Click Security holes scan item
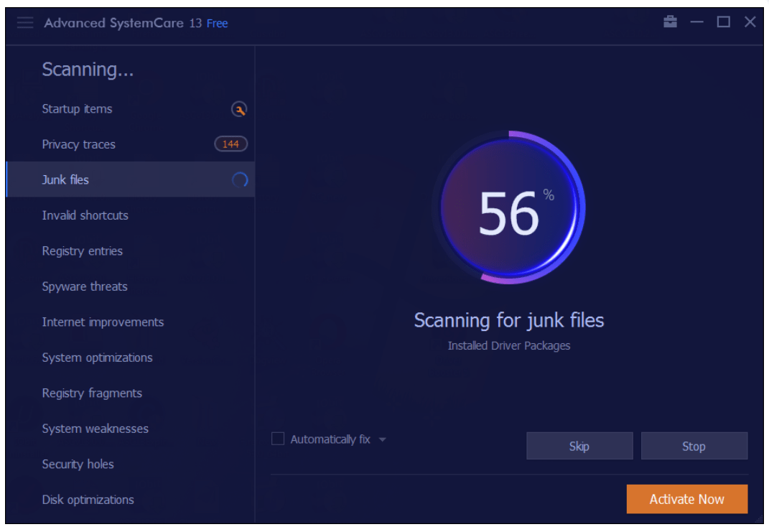 tap(130, 464)
